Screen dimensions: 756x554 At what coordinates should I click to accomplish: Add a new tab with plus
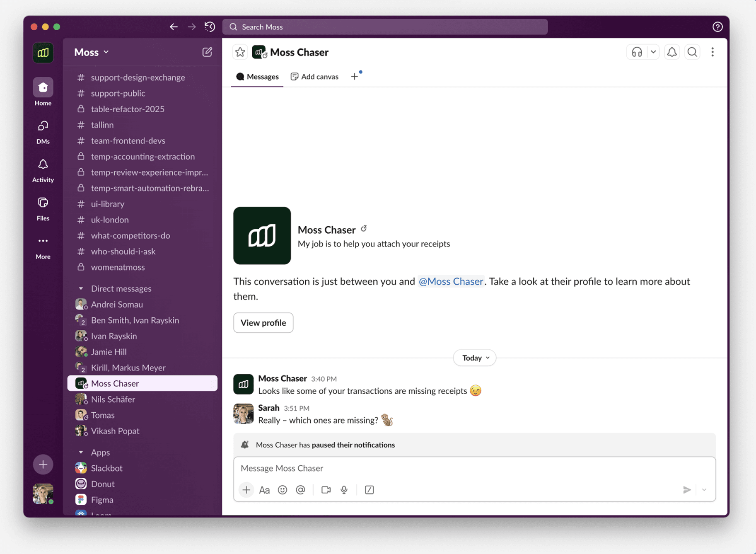coord(354,77)
